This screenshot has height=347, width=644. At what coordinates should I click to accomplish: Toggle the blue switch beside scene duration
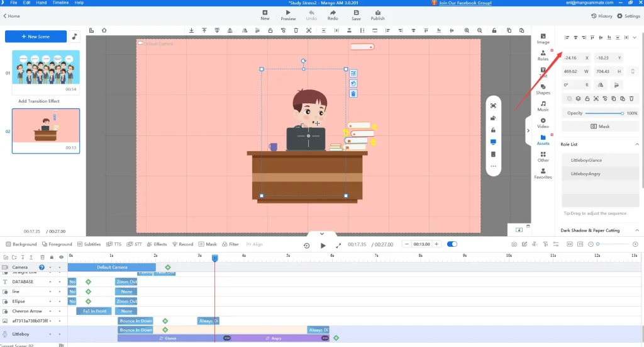[x=452, y=244]
